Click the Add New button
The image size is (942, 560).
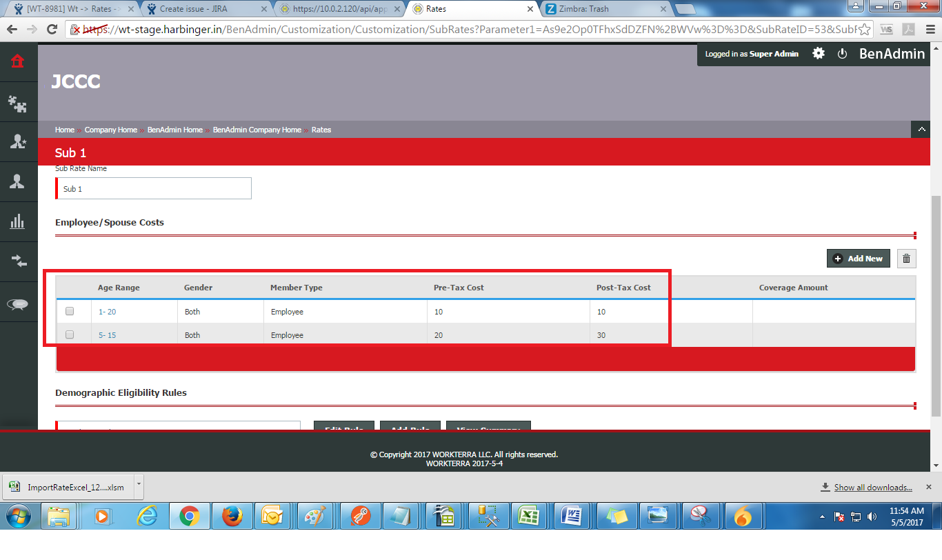858,259
